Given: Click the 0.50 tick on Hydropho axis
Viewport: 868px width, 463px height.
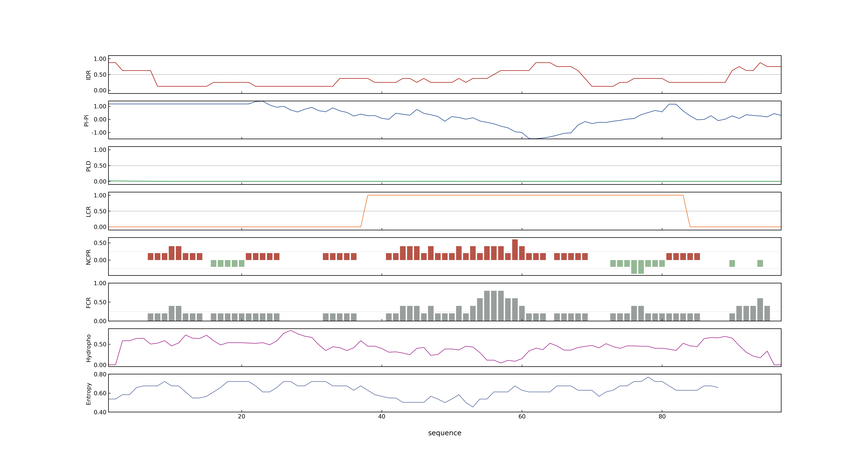Looking at the screenshot, I should pyautogui.click(x=100, y=344).
